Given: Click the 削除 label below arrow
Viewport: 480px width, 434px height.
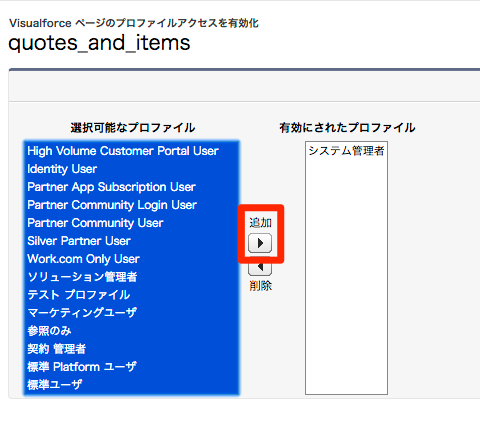Looking at the screenshot, I should (260, 286).
